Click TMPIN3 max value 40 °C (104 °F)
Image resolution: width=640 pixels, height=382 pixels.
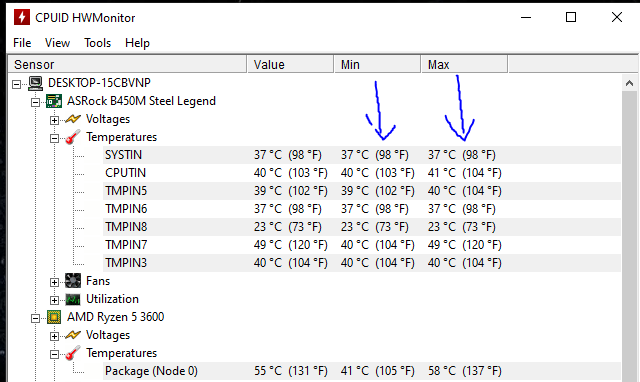(x=464, y=263)
